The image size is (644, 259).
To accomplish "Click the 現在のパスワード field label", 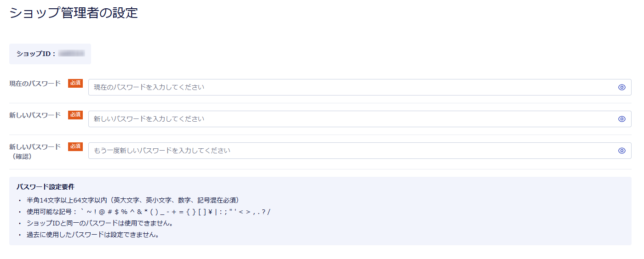I will point(35,84).
